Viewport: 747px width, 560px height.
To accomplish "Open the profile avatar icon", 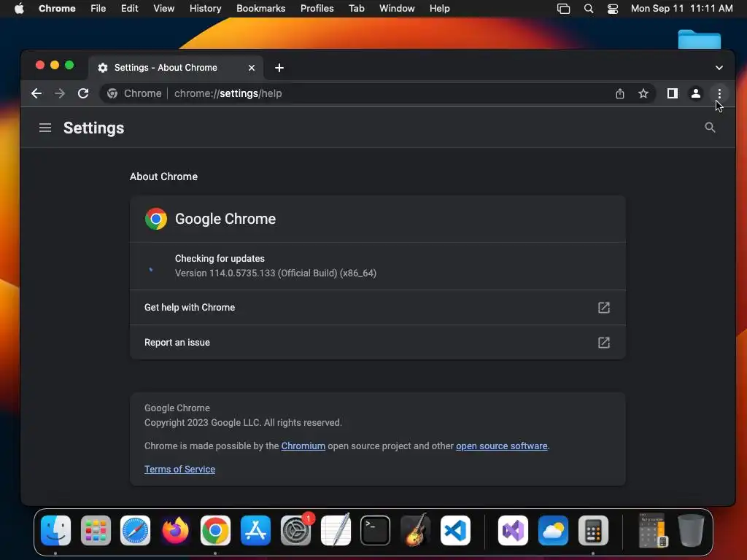I will coord(695,93).
